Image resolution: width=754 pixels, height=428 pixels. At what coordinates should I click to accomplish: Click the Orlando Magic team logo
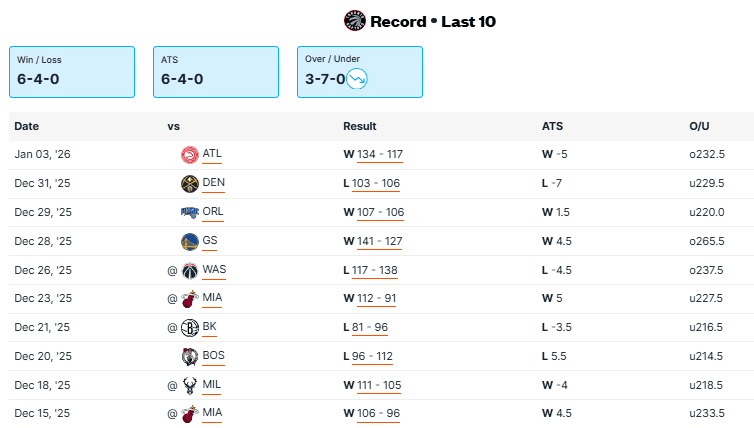(190, 213)
